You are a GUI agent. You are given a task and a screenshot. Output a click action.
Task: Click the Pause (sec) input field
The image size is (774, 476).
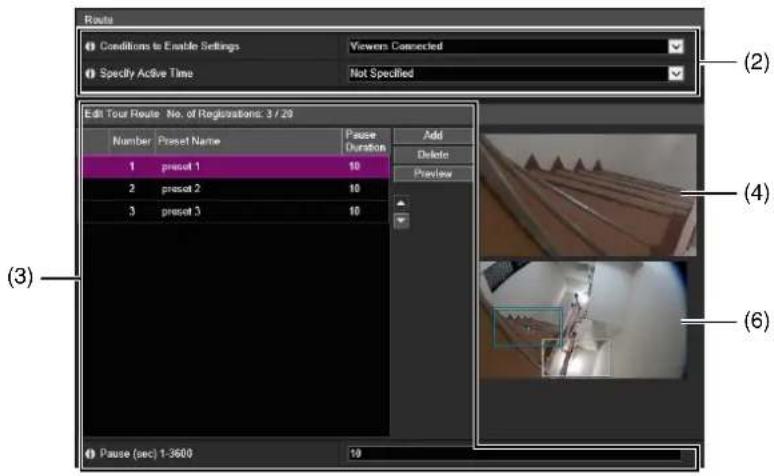point(514,454)
